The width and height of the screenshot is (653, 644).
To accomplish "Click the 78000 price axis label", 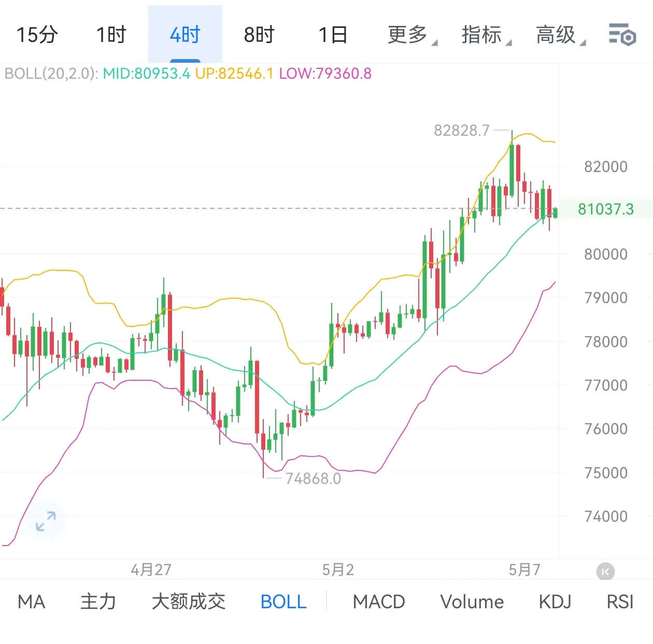I will 606,341.
